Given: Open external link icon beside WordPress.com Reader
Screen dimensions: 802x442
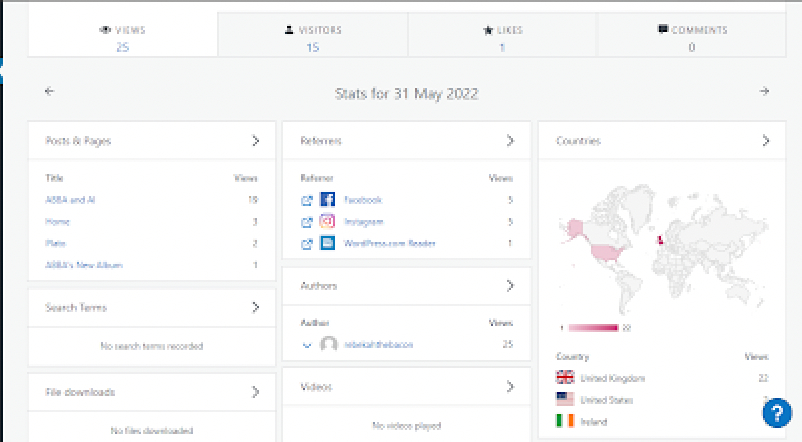Looking at the screenshot, I should pos(307,244).
